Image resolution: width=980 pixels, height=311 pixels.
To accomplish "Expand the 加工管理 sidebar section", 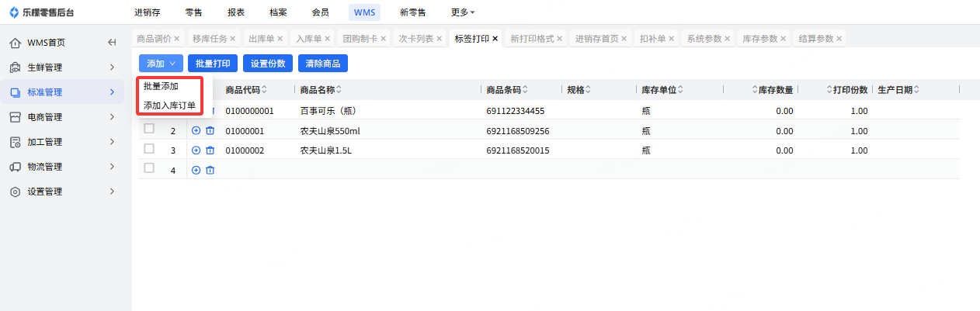I will coord(112,142).
